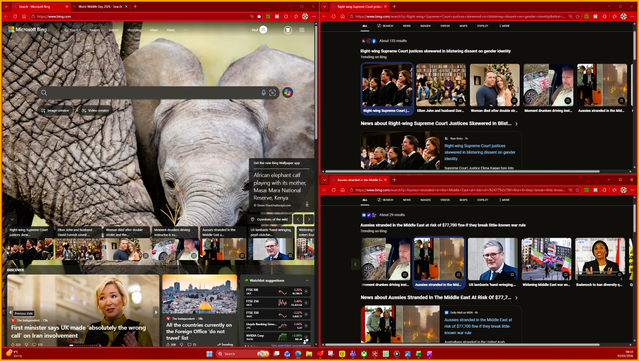Open tab list dropdown in left Bing window
The width and height of the screenshot is (639, 361).
(x=6, y=7)
